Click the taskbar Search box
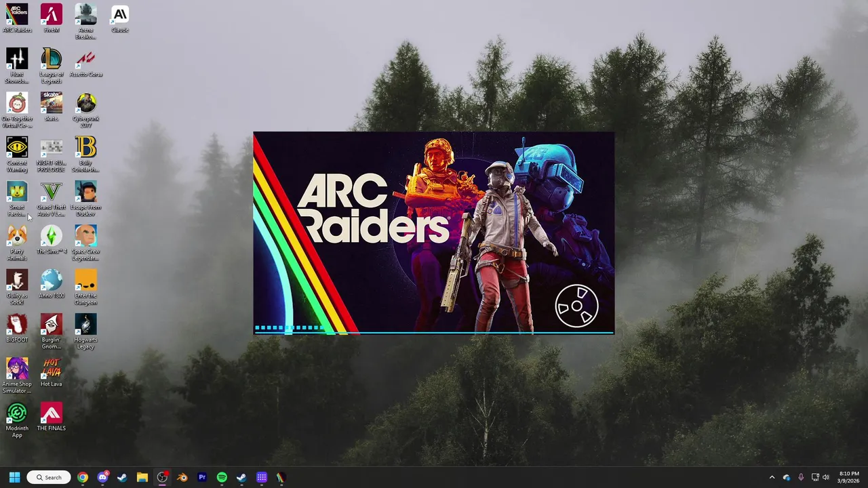 [49, 477]
